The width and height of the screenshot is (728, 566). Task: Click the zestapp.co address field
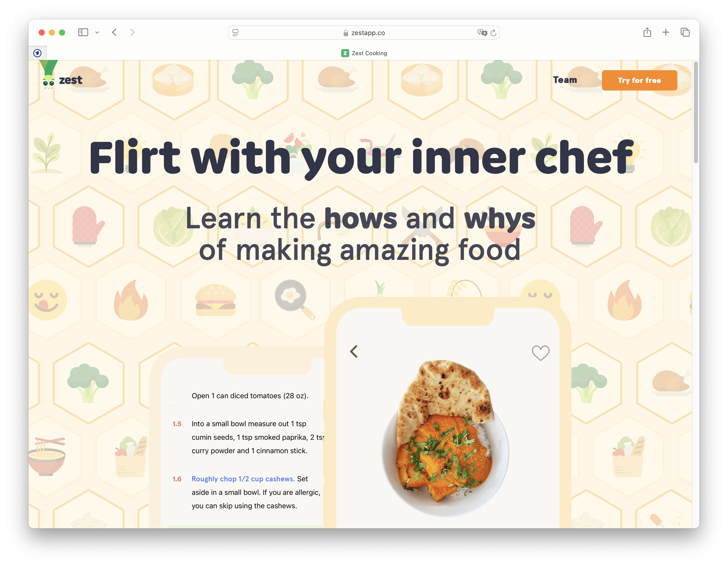[364, 33]
